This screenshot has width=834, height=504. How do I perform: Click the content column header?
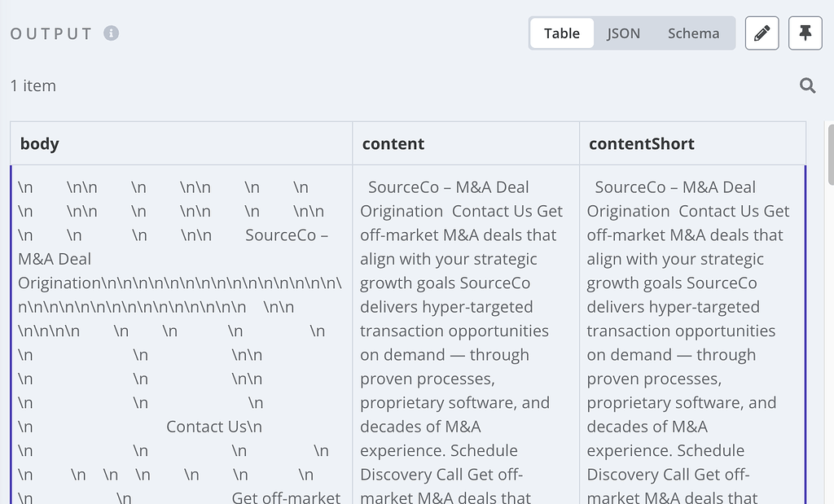(x=393, y=144)
